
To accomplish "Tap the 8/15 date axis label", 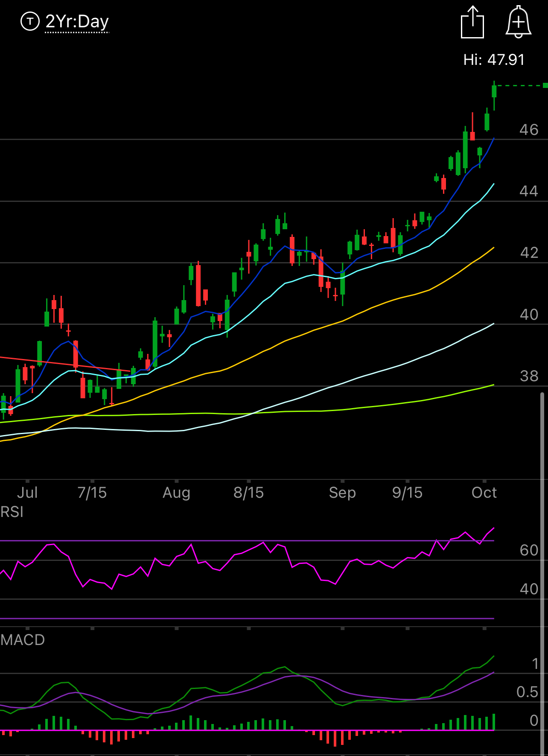I will 249,493.
